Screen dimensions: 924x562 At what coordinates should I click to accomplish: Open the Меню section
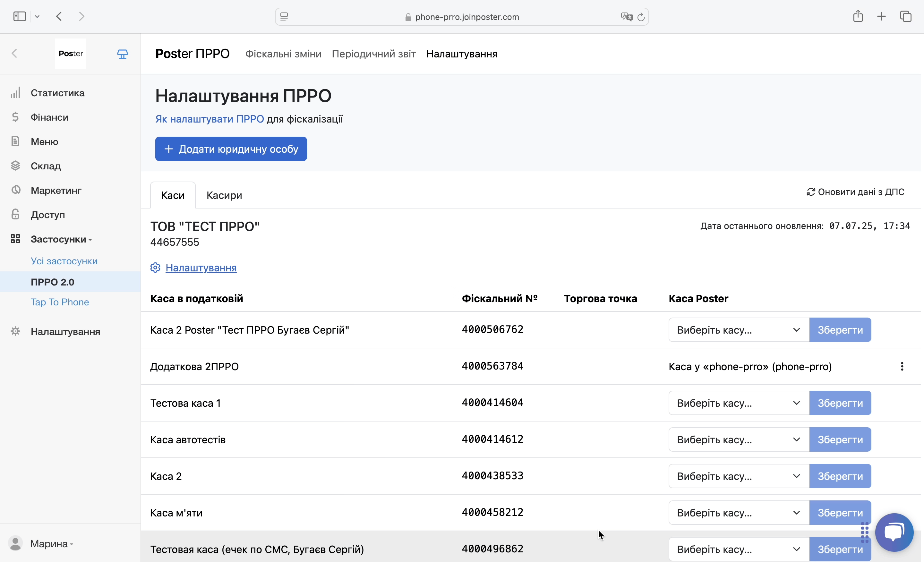pyautogui.click(x=44, y=142)
